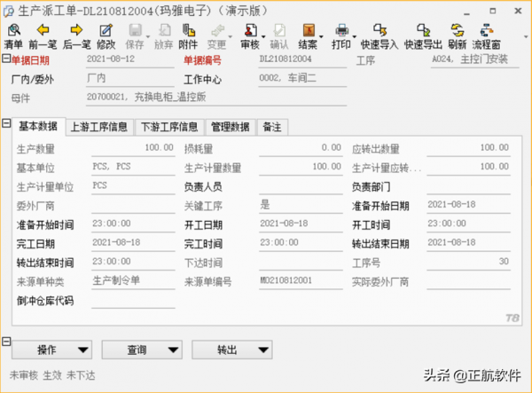
Task: Click the 未审核 status text
Action: coord(24,375)
